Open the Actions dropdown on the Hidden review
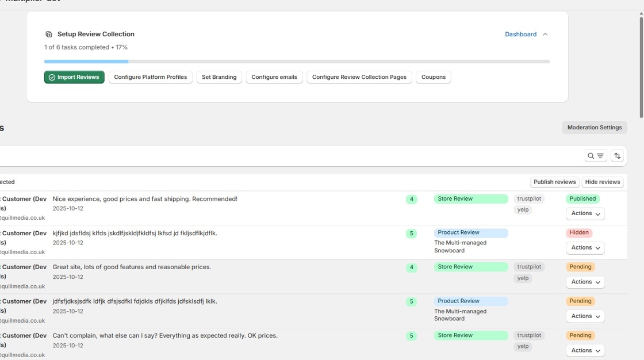The height and width of the screenshot is (360, 644). click(585, 247)
